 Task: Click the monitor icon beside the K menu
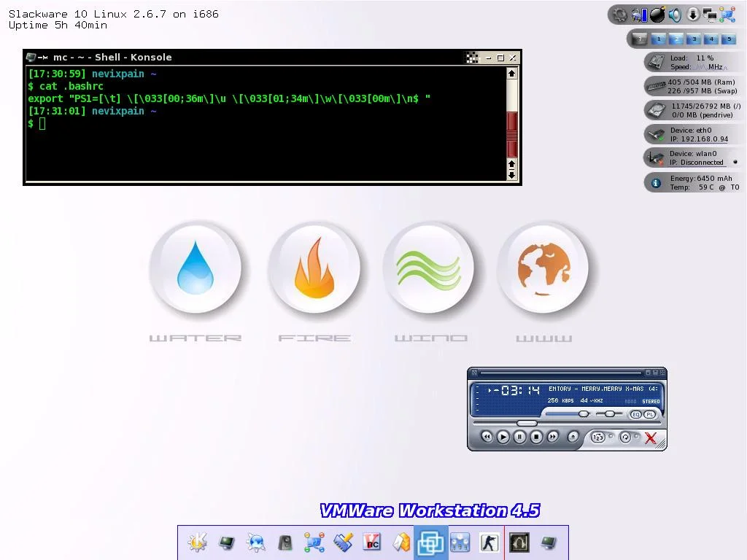[x=227, y=542]
